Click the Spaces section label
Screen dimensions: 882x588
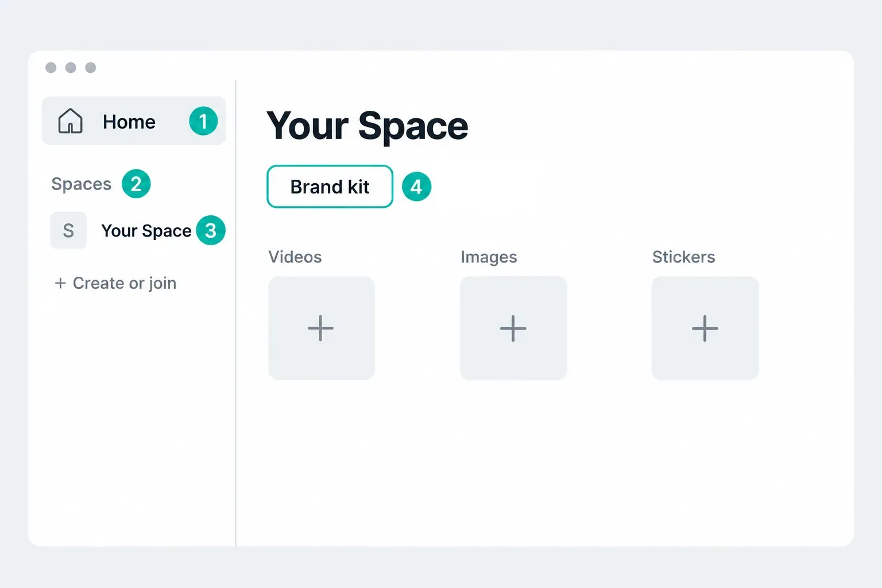(81, 184)
